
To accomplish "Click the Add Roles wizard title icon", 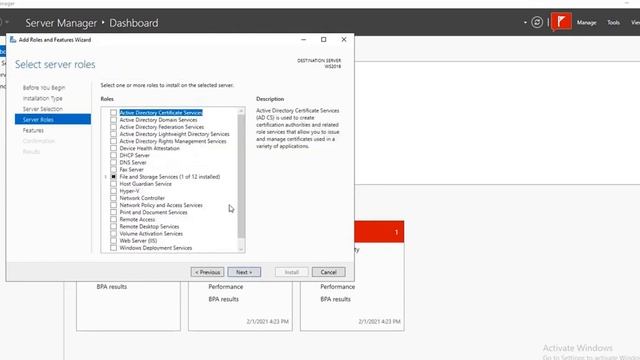I will click(13, 40).
